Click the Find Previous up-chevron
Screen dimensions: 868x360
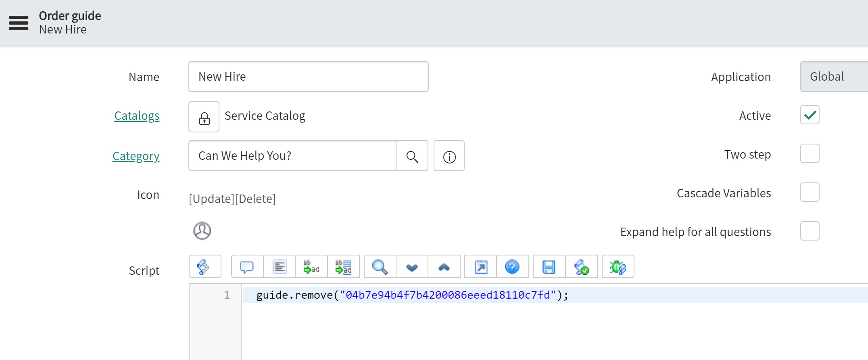(x=444, y=267)
